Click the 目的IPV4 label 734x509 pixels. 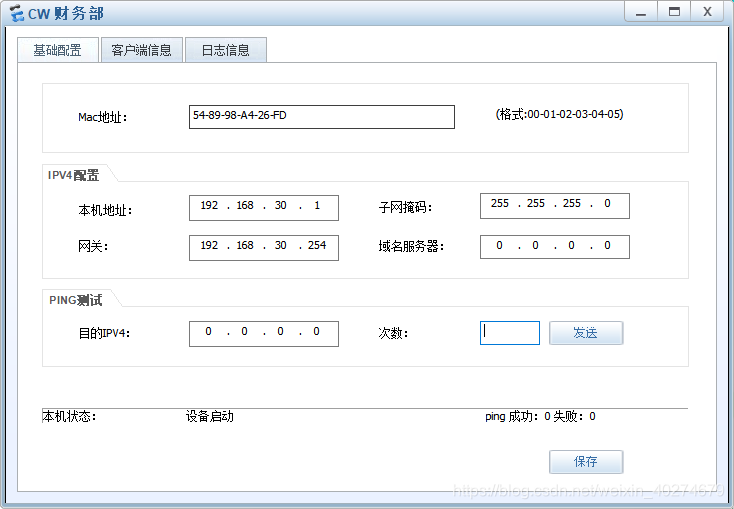[104, 333]
